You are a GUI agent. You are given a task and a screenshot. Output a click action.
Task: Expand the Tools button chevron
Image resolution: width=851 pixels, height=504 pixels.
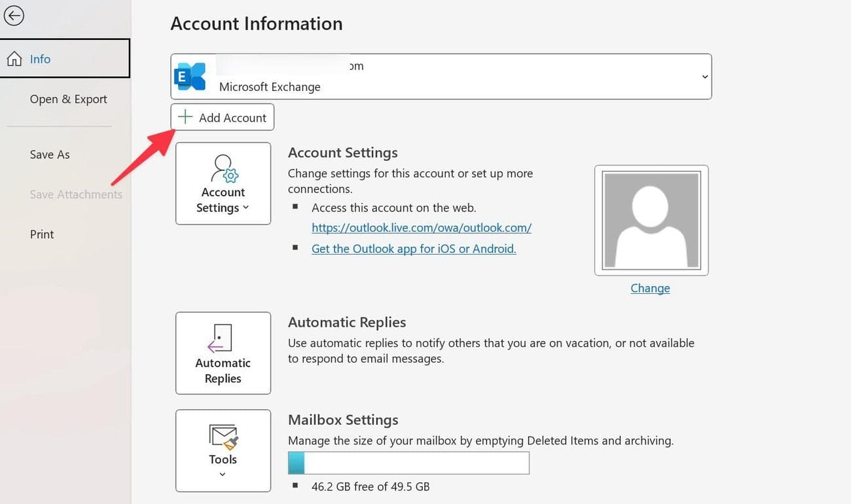coord(223,475)
